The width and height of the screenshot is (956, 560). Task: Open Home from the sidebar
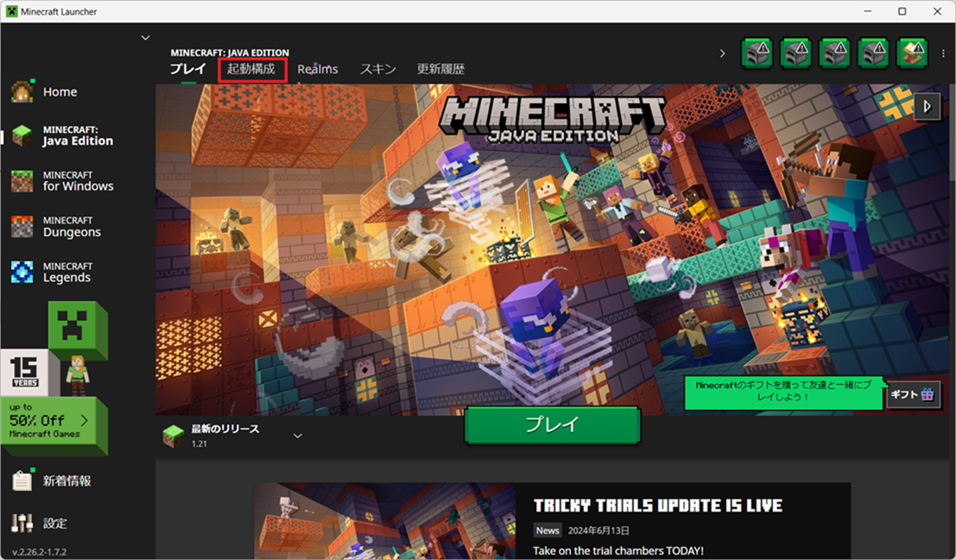tap(59, 92)
